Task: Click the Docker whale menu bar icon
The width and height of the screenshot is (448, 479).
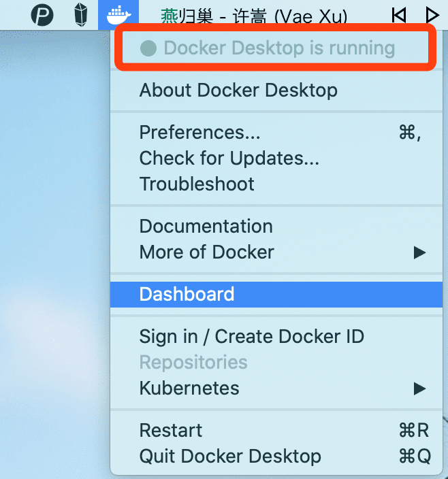Action: pyautogui.click(x=118, y=15)
